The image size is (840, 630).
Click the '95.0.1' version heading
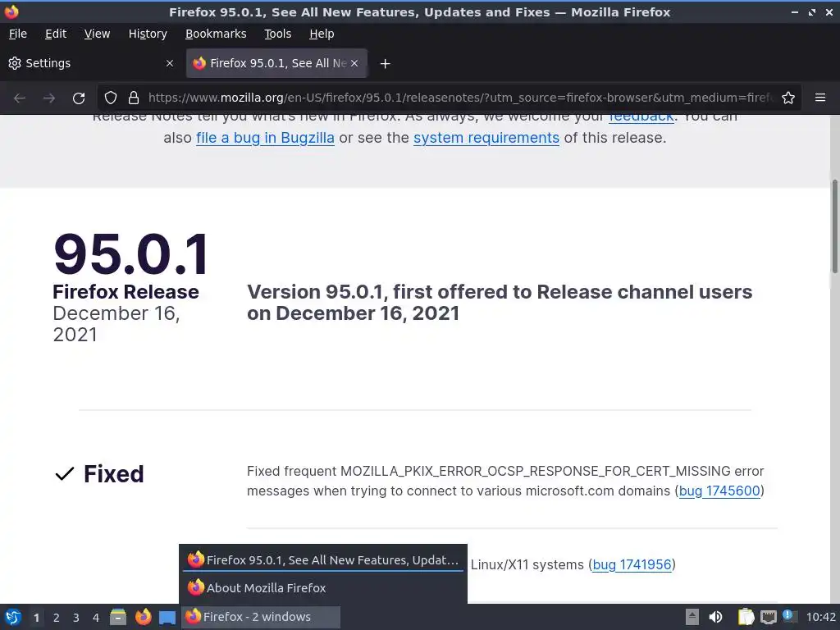[131, 254]
